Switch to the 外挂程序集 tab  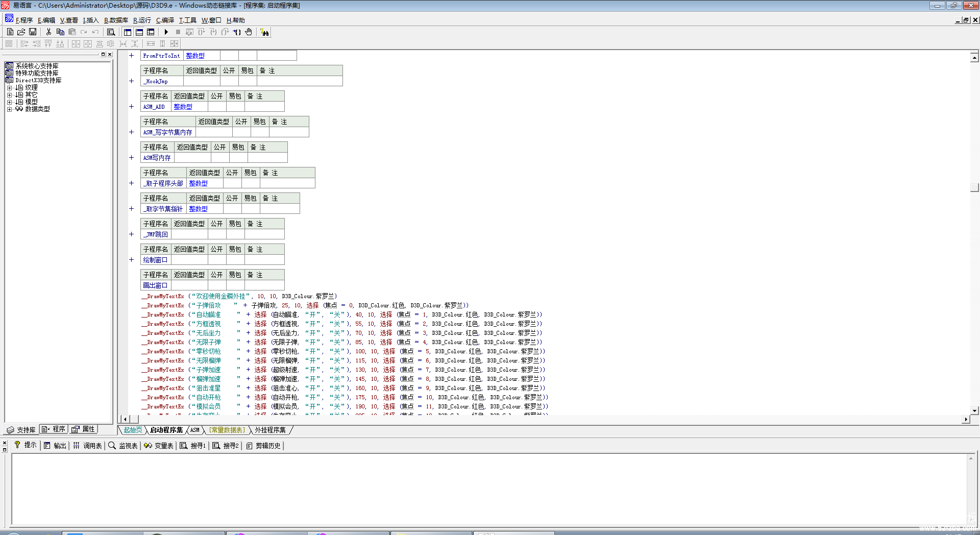click(270, 430)
